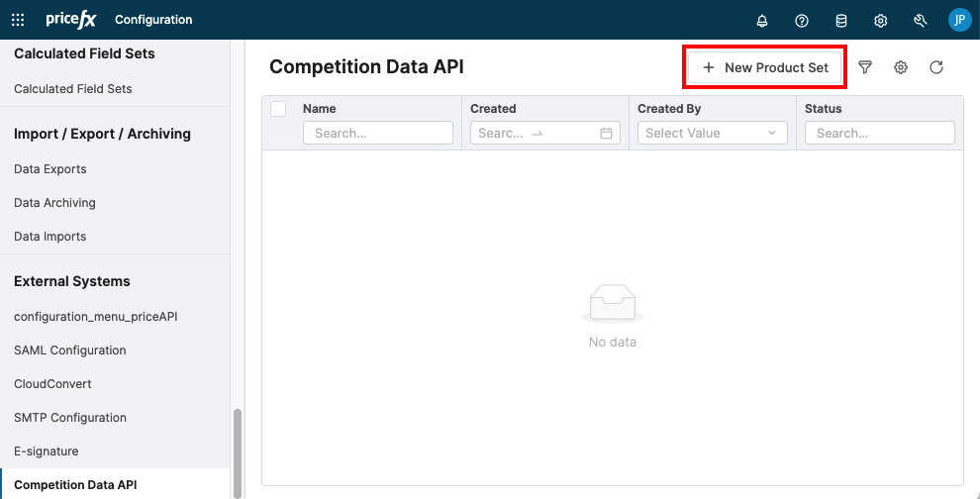Go to SMTP Configuration page
Screen dimensions: 980x499
[x=70, y=418]
